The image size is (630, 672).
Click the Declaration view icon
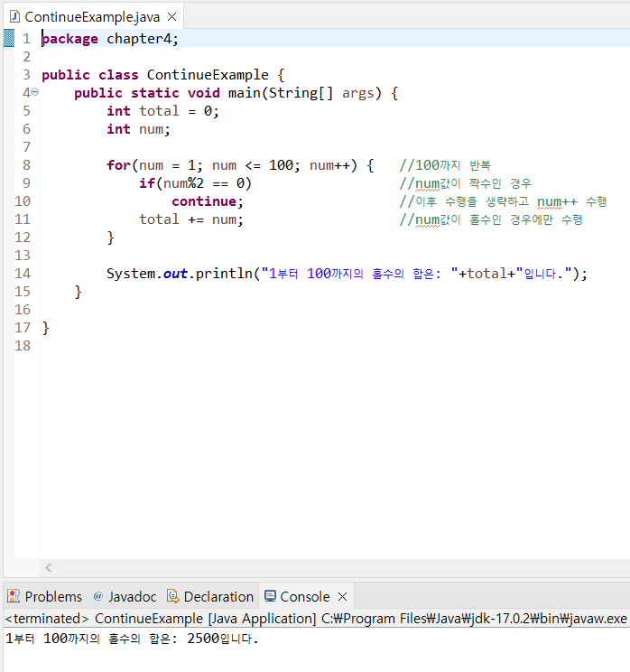(x=172, y=596)
